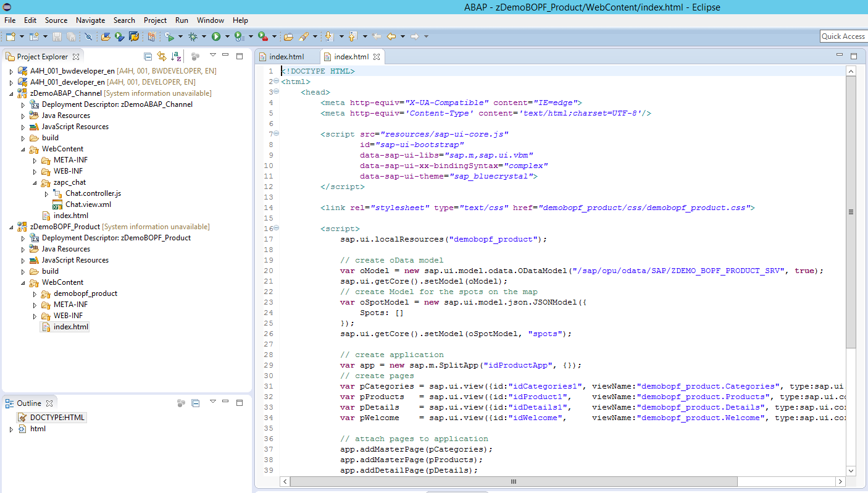Click the Link with Editor icon
This screenshot has height=493, width=868.
coord(162,57)
